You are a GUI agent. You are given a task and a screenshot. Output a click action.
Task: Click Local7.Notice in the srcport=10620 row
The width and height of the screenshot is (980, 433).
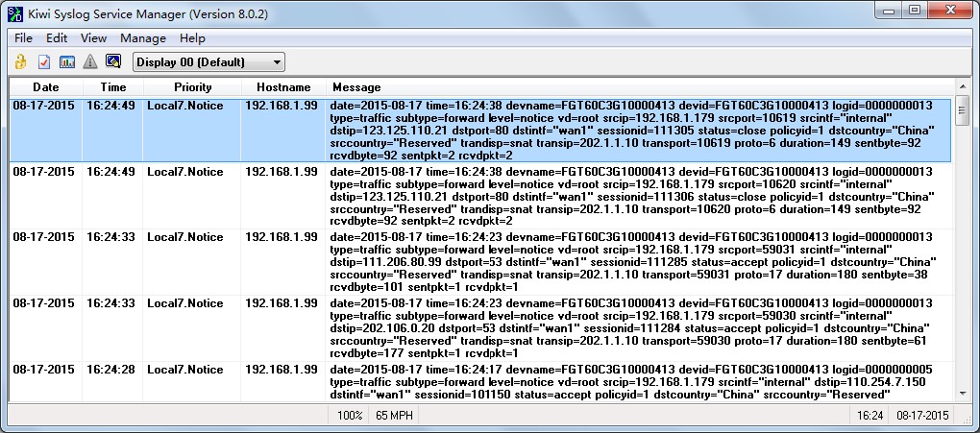(x=185, y=172)
